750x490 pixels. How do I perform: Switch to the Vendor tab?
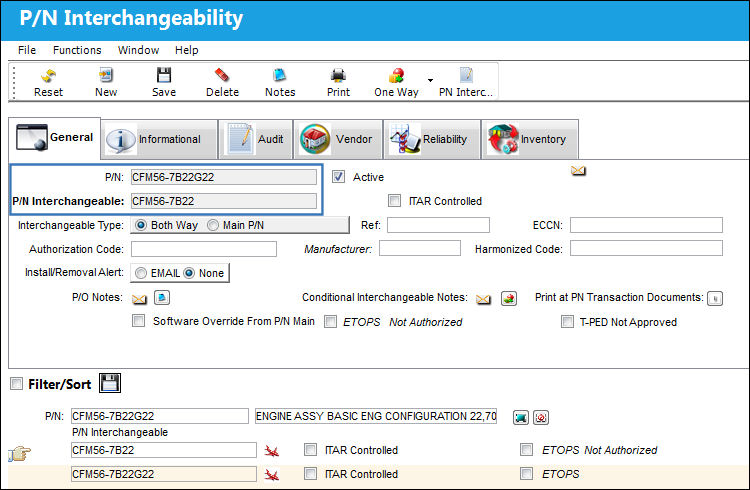[338, 139]
